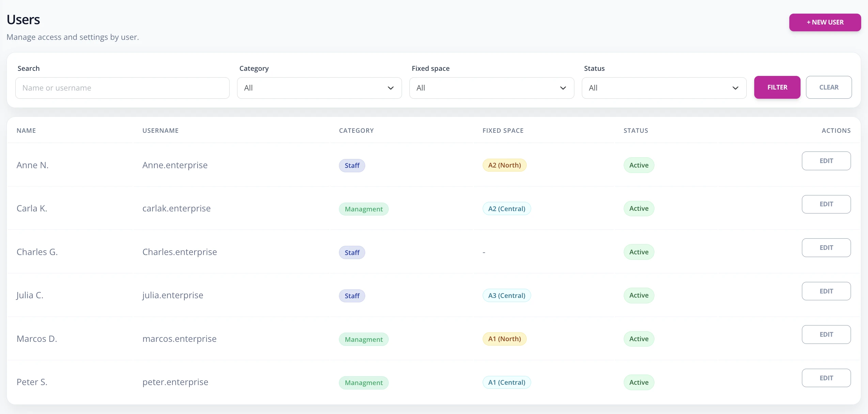Screen dimensions: 868x414
Task: Expand the Fixed space filter dropdown
Action: tap(492, 88)
